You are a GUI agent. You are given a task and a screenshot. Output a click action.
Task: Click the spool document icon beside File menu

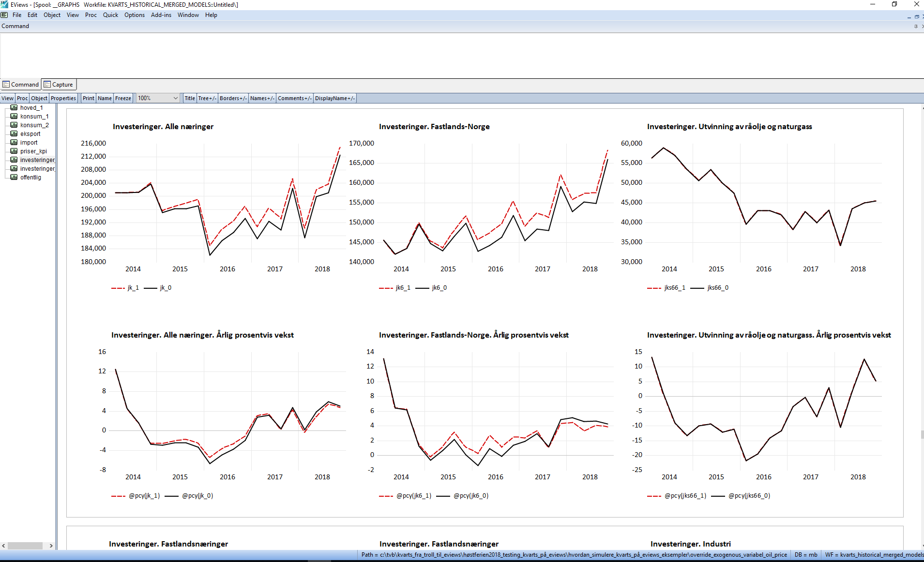(4, 15)
